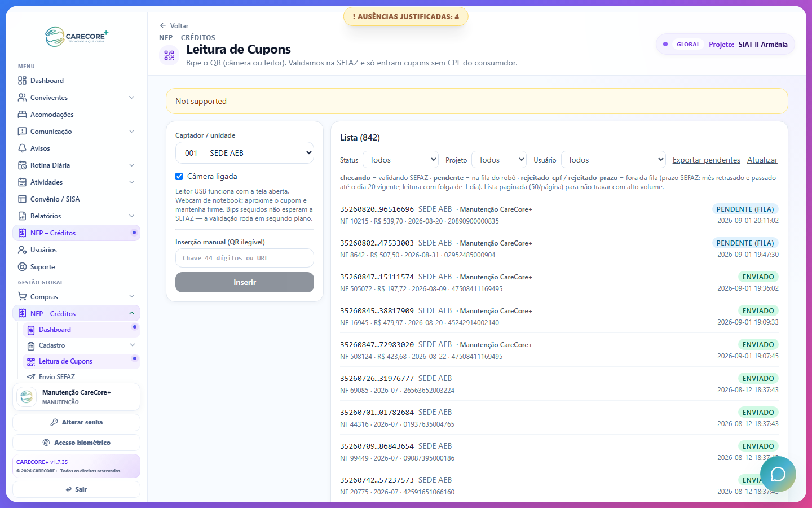Click the Alterar senha button
Image resolution: width=812 pixels, height=508 pixels.
tap(76, 422)
